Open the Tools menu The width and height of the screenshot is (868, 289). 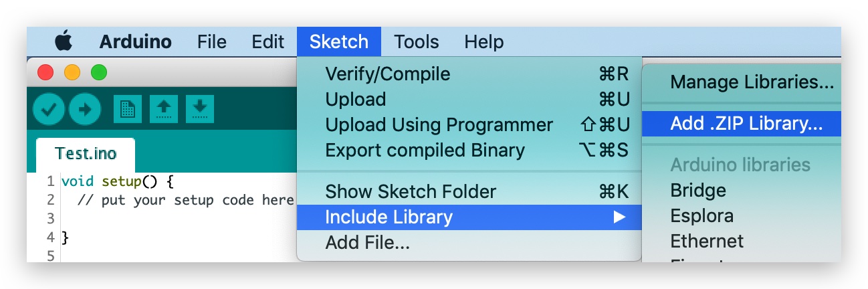(x=417, y=42)
